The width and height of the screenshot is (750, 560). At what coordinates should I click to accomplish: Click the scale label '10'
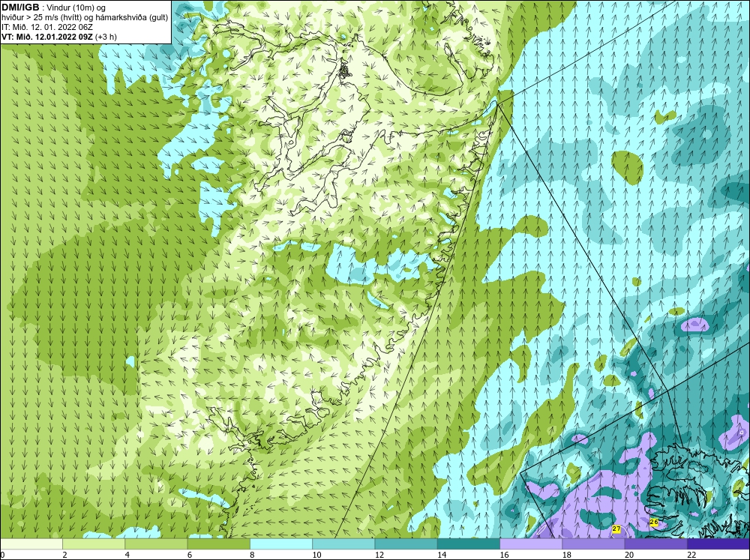[x=316, y=555]
